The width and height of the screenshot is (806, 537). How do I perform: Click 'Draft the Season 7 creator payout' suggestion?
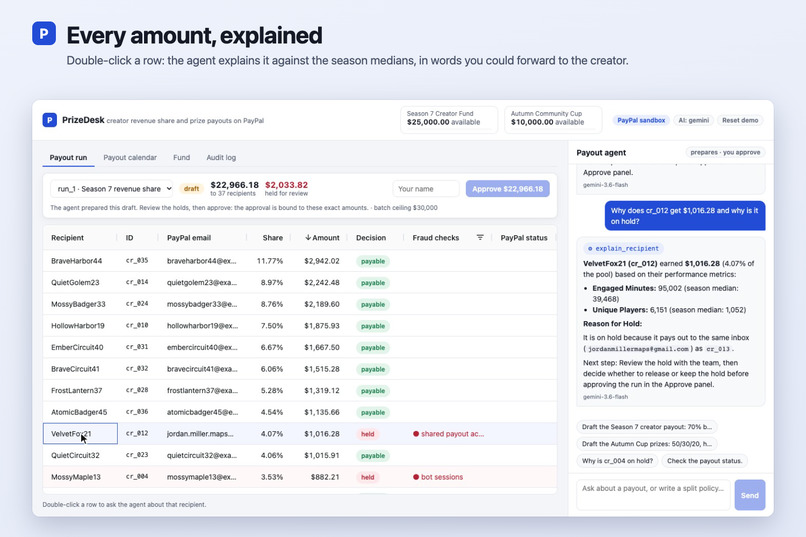647,427
